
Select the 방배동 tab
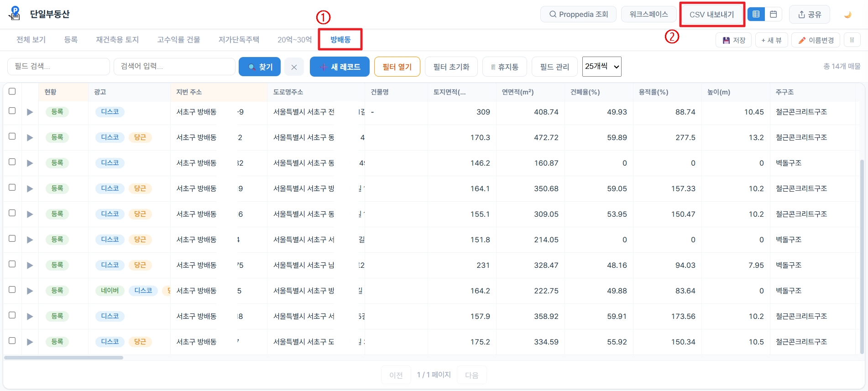pyautogui.click(x=340, y=40)
